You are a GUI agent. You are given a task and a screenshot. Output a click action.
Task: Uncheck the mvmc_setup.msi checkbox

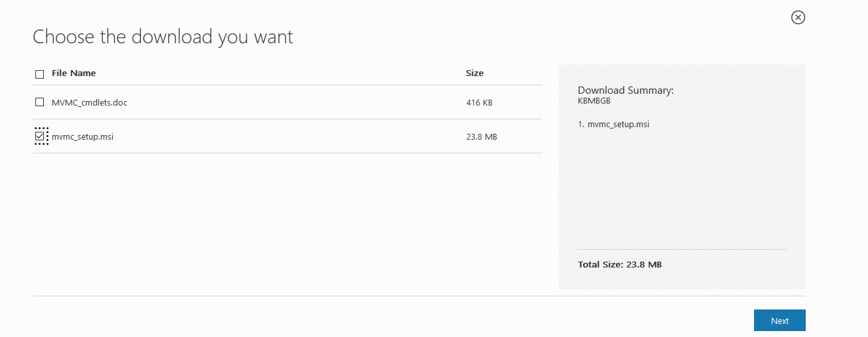click(x=40, y=136)
